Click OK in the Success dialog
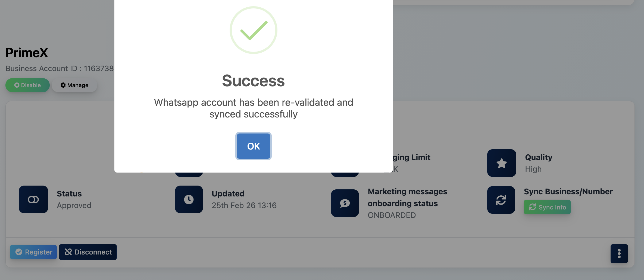Screen dimensions: 644x280 click(x=253, y=146)
